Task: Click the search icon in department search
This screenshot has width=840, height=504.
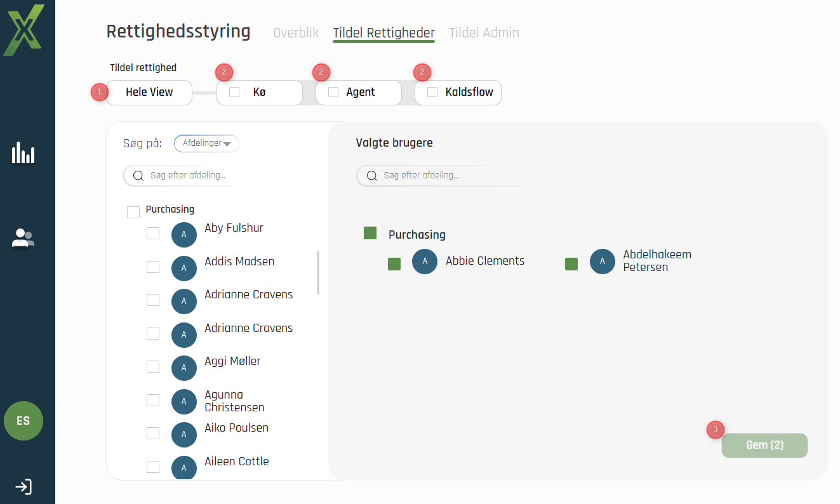Action: click(x=138, y=176)
